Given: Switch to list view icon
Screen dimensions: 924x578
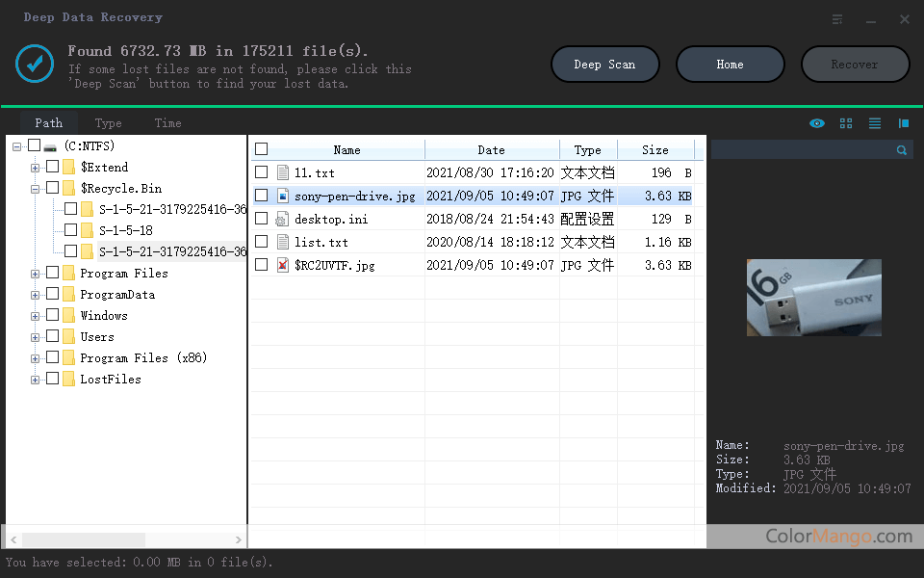Looking at the screenshot, I should [875, 123].
